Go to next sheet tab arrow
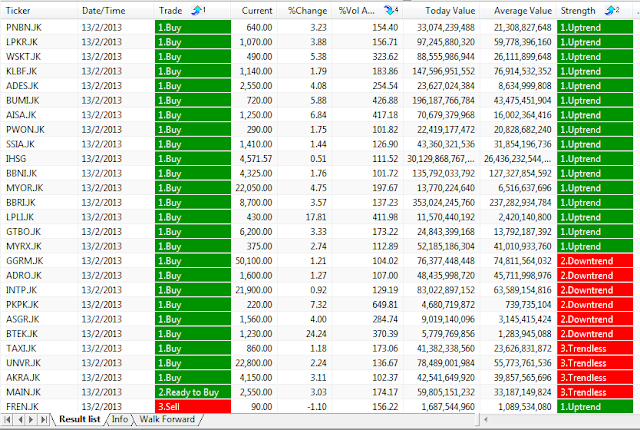640x430 pixels. pyautogui.click(x=31, y=419)
